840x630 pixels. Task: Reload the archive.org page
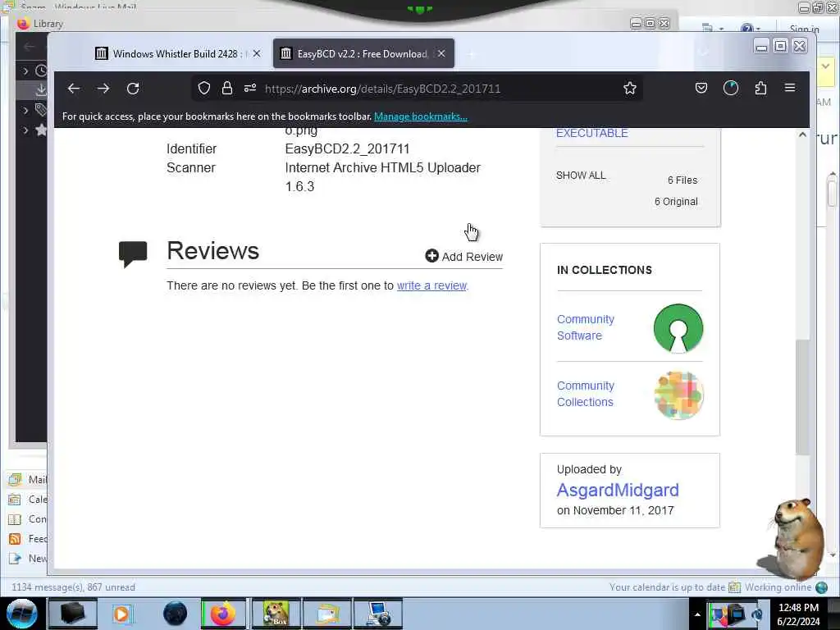(x=133, y=89)
